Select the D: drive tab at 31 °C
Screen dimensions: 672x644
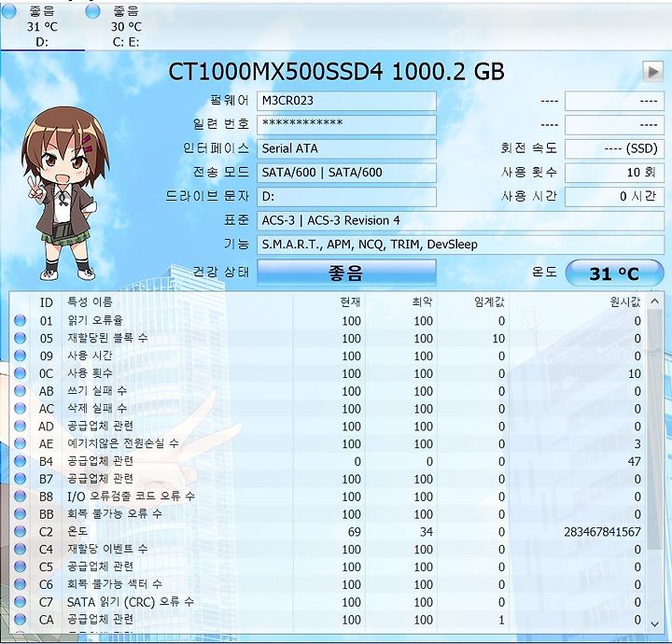point(42,26)
